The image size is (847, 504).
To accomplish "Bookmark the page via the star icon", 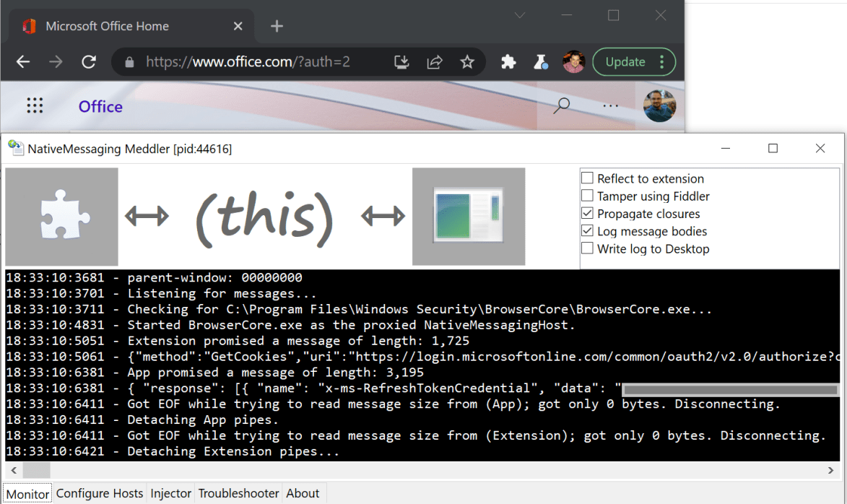I will tap(468, 62).
